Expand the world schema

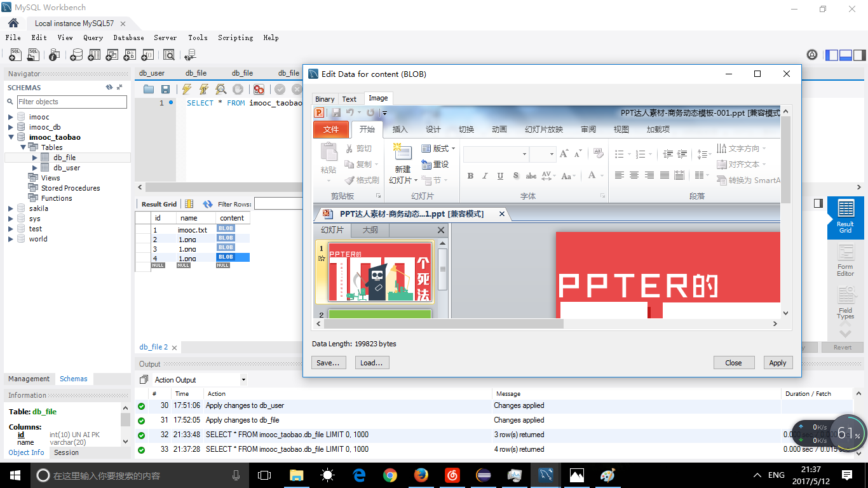tap(11, 239)
